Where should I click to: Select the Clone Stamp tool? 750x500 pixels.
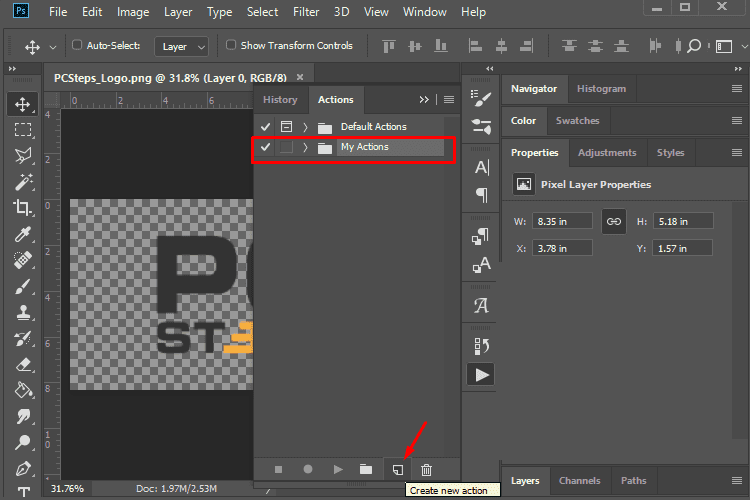22,312
